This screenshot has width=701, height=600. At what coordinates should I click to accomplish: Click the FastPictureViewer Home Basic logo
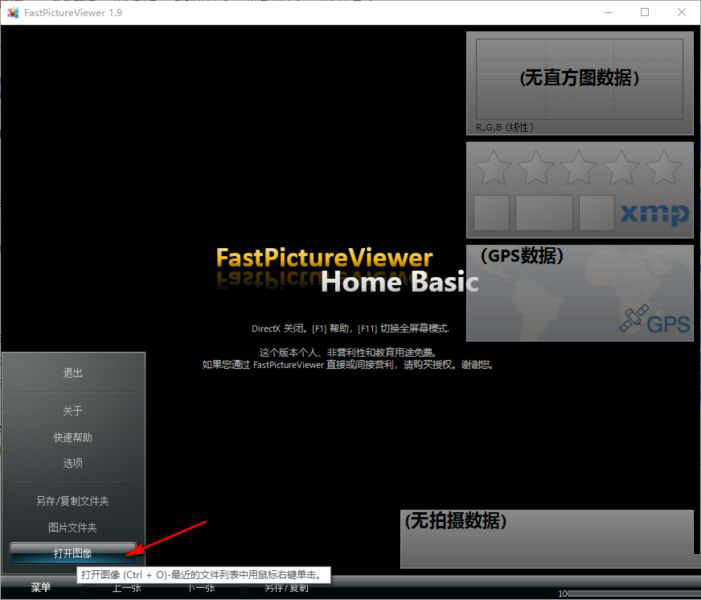tap(347, 270)
